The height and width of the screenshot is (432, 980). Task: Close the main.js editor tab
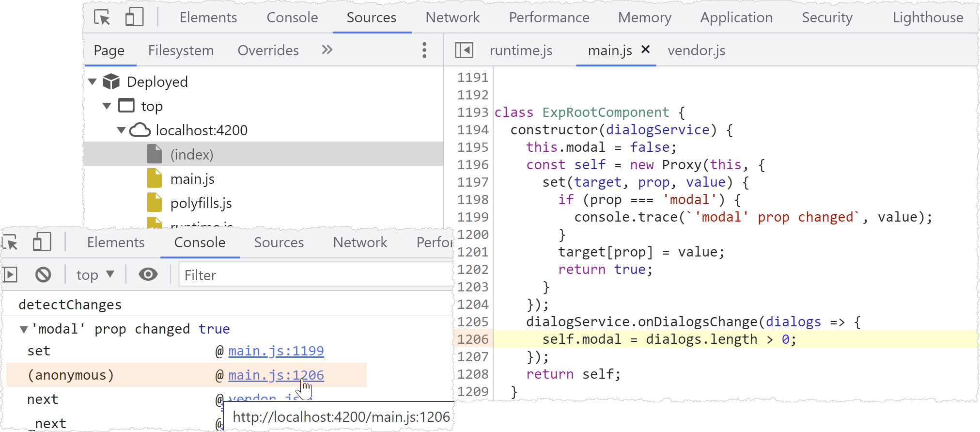[x=645, y=49]
